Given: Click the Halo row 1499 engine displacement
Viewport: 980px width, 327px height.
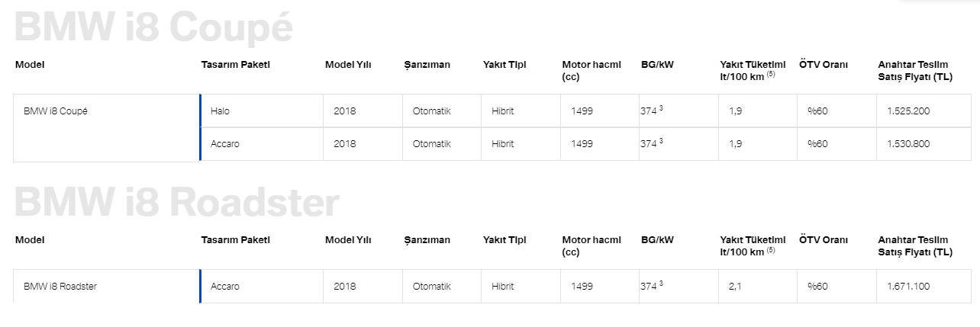Looking at the screenshot, I should pos(582,111).
